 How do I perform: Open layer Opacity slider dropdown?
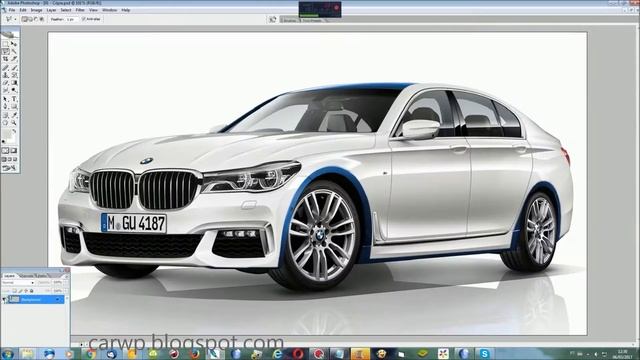[65, 282]
